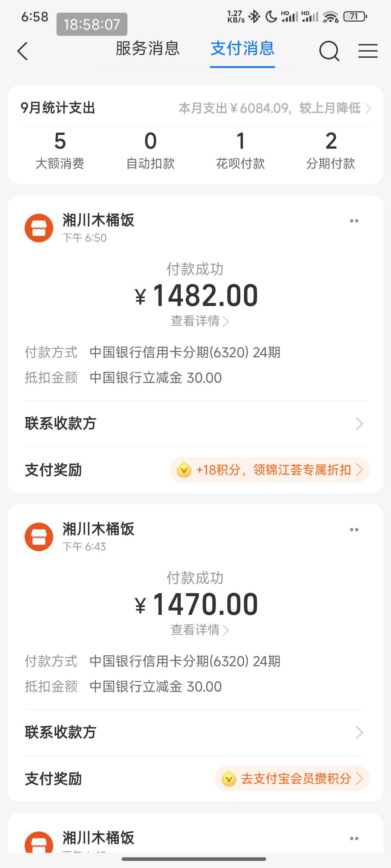The height and width of the screenshot is (868, 391).
Task: Select the 支付消息 tab
Action: click(x=243, y=48)
